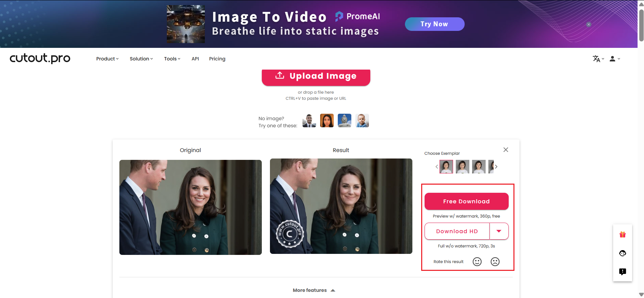Close the result panel

point(506,150)
